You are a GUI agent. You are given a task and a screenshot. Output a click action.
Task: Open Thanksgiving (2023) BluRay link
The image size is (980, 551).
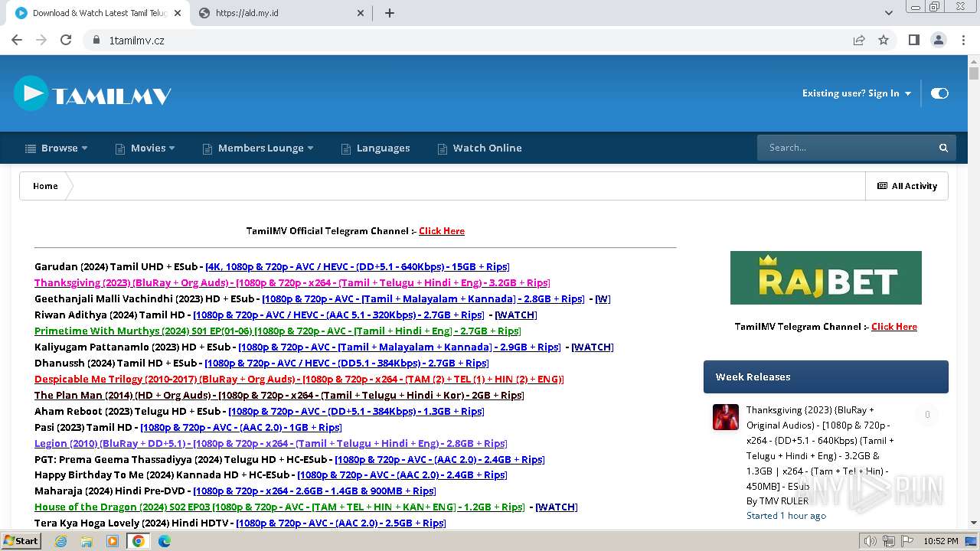click(x=292, y=283)
